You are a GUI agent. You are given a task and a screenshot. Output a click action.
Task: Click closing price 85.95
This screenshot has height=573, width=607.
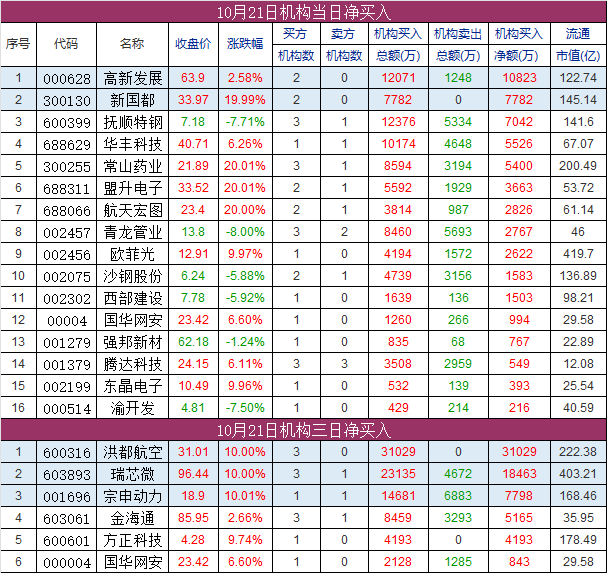tap(193, 518)
